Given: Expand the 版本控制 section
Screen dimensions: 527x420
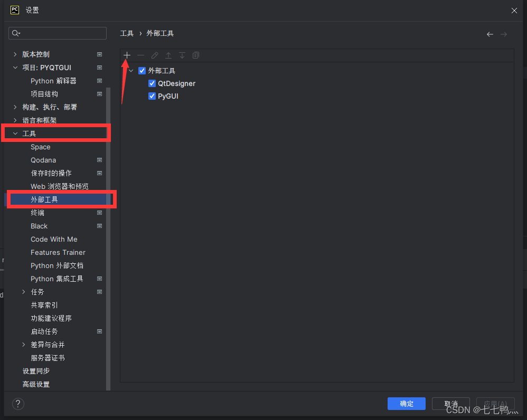Looking at the screenshot, I should pos(15,54).
